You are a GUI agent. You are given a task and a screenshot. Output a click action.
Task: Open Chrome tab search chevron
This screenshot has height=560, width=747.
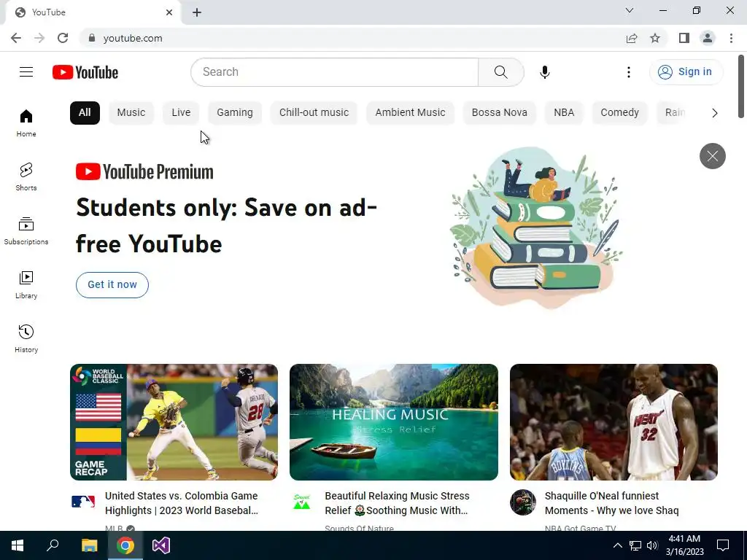[630, 10]
